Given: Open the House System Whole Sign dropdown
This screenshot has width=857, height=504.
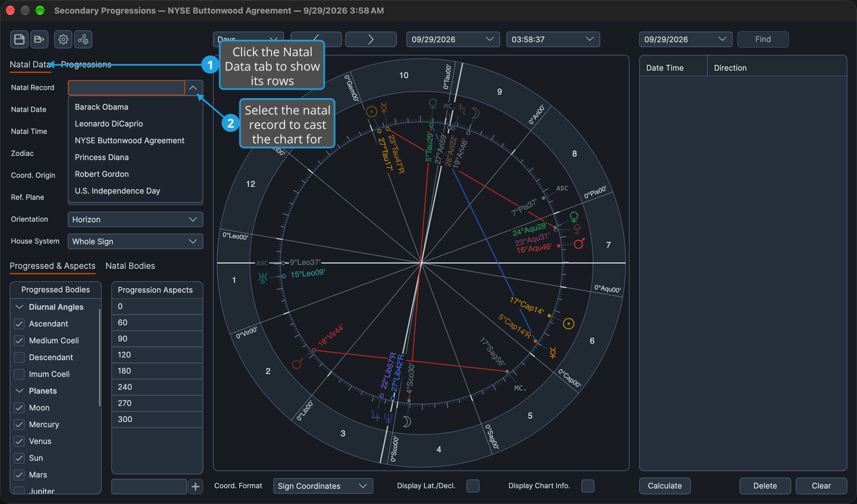Looking at the screenshot, I should click(x=136, y=241).
